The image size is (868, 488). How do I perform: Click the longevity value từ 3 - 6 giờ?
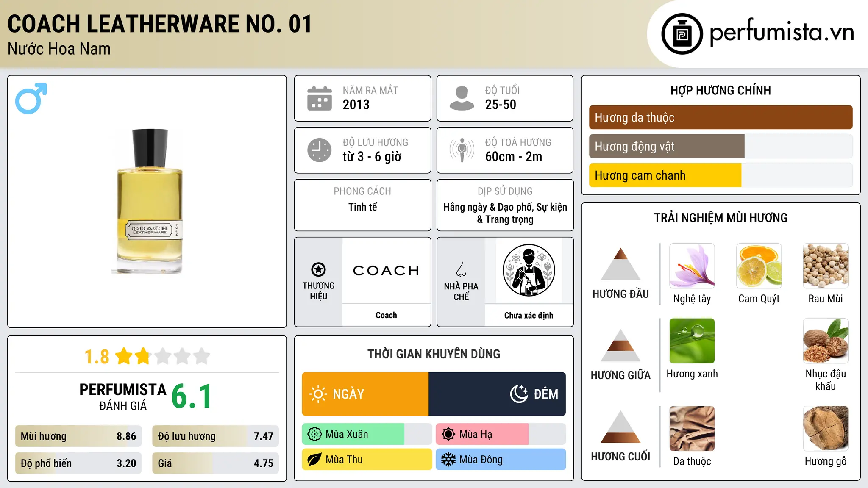tap(372, 157)
